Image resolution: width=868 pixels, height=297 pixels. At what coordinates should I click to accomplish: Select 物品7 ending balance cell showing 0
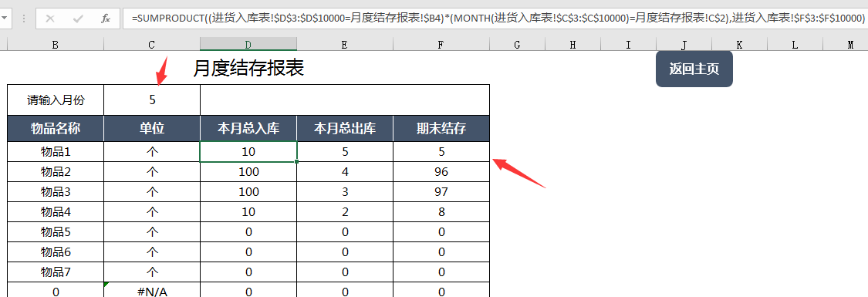pos(441,272)
